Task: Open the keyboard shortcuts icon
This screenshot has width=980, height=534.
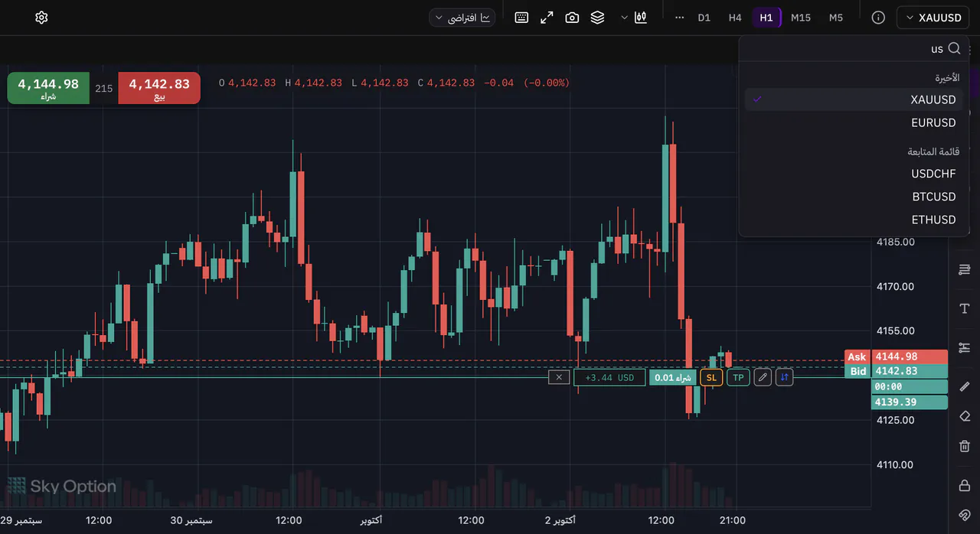Action: coord(521,18)
